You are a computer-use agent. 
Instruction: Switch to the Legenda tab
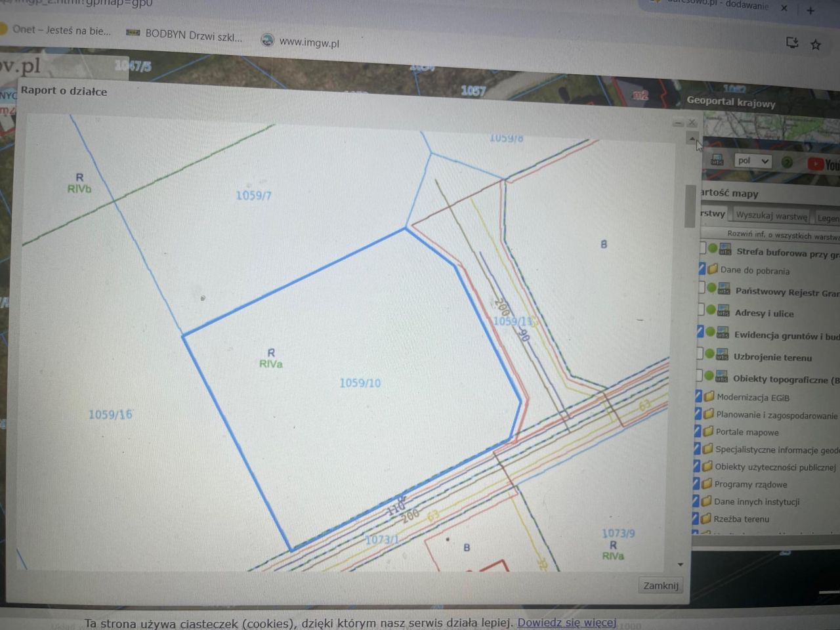pos(827,218)
